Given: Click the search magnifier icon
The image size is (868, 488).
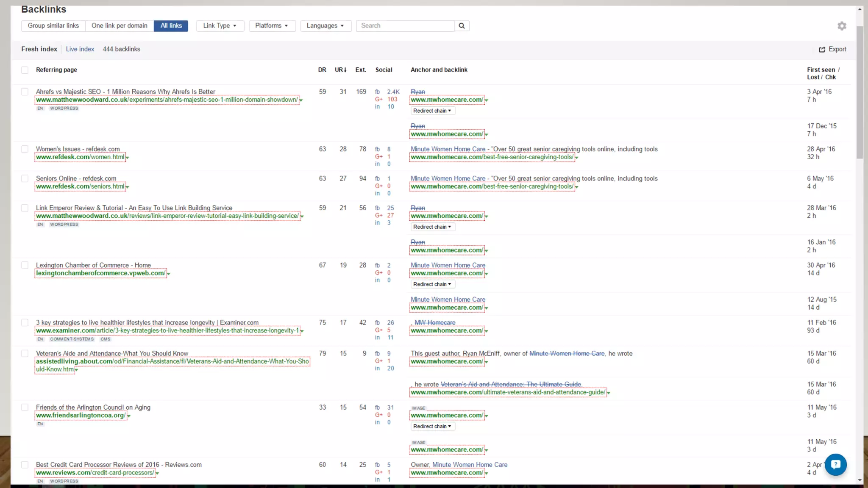Looking at the screenshot, I should 462,26.
